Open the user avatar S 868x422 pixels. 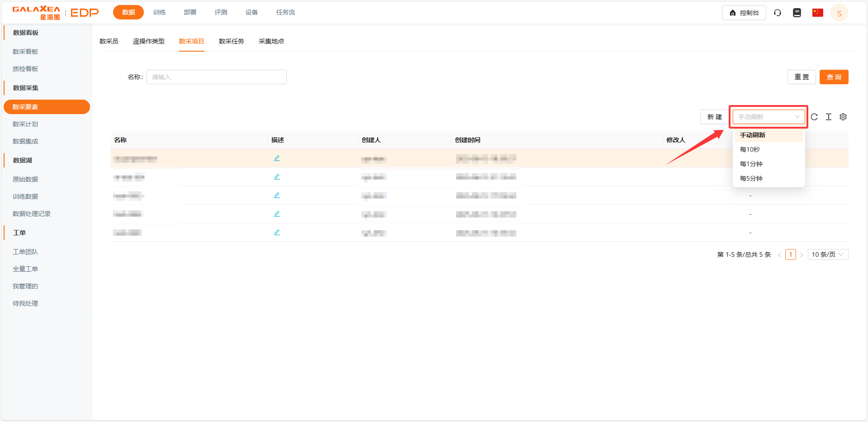pyautogui.click(x=839, y=13)
